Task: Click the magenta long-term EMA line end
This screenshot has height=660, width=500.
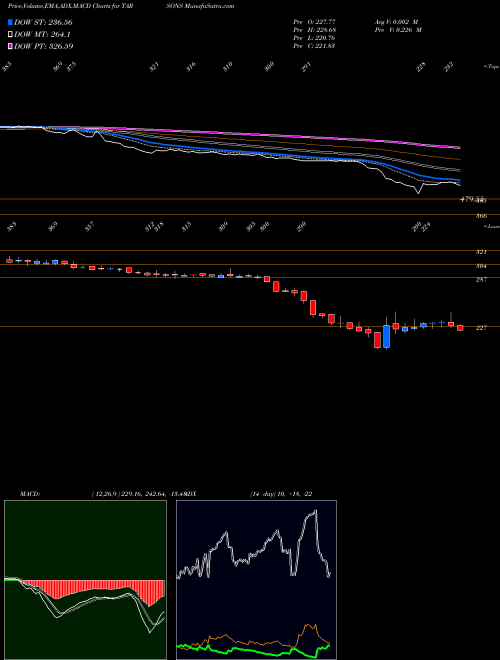Action: point(459,148)
